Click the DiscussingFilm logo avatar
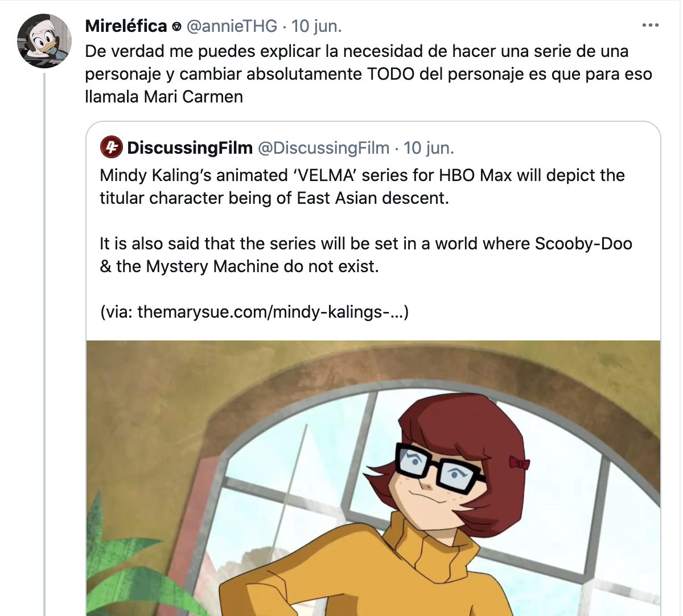 pos(111,147)
